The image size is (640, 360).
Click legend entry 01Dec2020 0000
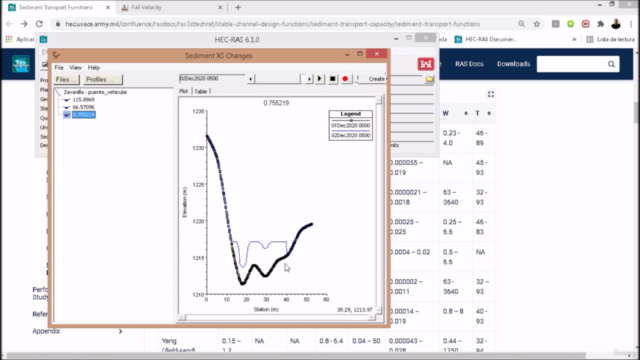click(351, 125)
